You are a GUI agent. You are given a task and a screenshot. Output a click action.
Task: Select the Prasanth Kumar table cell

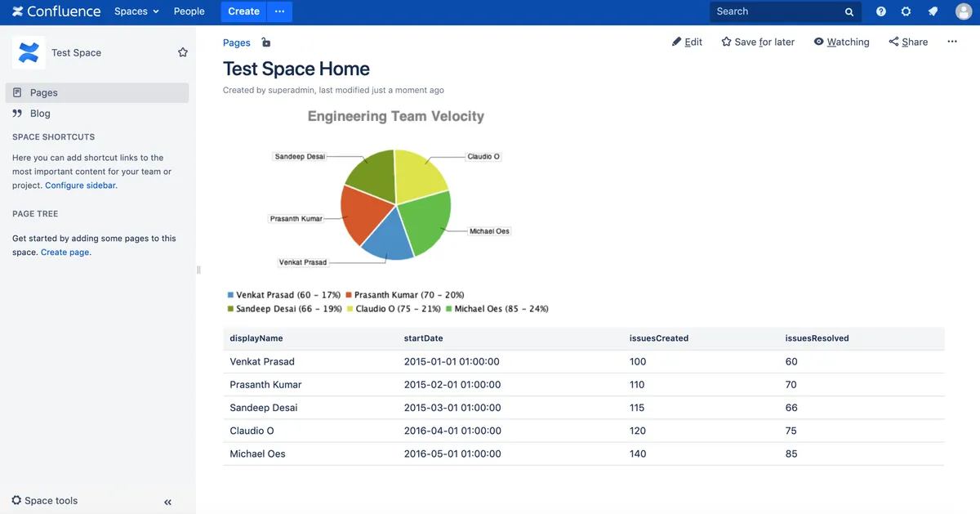pos(310,384)
